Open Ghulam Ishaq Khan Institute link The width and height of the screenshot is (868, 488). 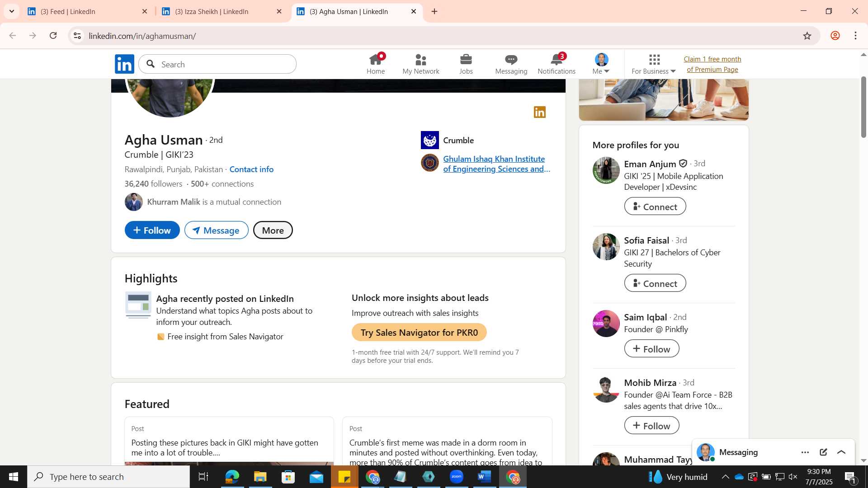pyautogui.click(x=497, y=164)
